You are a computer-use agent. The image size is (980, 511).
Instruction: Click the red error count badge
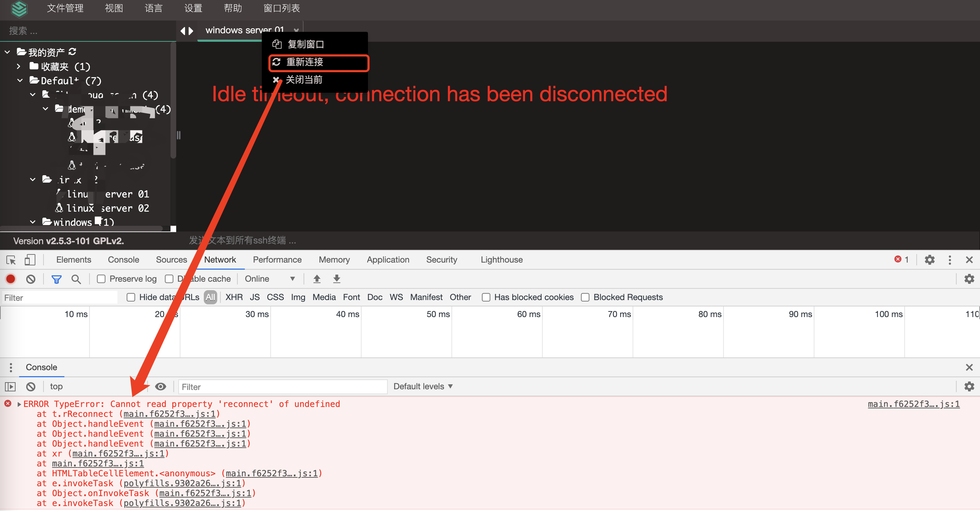[901, 259]
